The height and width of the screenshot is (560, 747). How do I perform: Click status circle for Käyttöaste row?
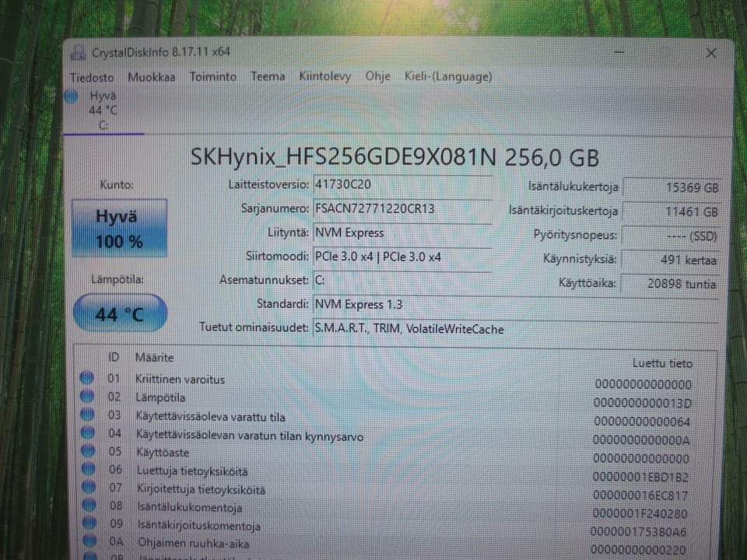click(88, 450)
